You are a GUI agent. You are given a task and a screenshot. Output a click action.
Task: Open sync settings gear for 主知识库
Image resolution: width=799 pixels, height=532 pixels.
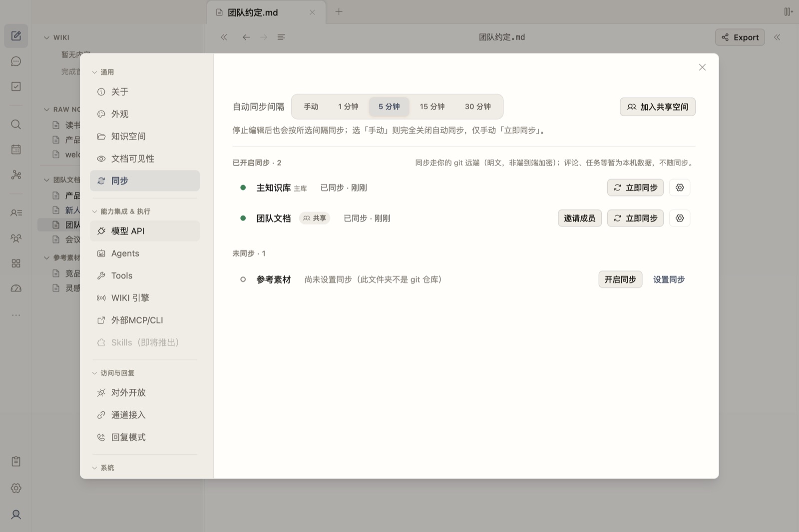(680, 188)
